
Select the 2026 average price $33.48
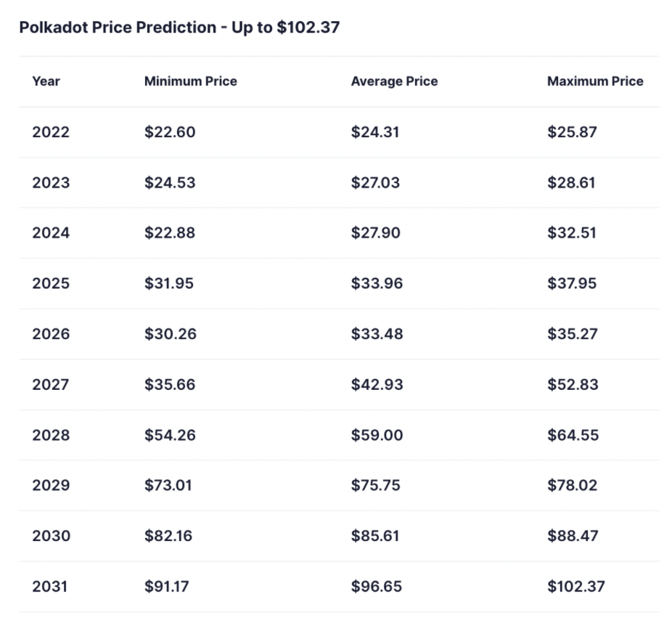pyautogui.click(x=377, y=334)
